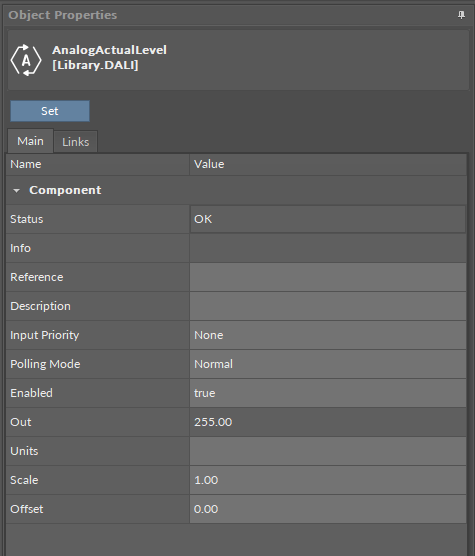Click the Enabled row label
The image size is (475, 556).
coord(31,393)
